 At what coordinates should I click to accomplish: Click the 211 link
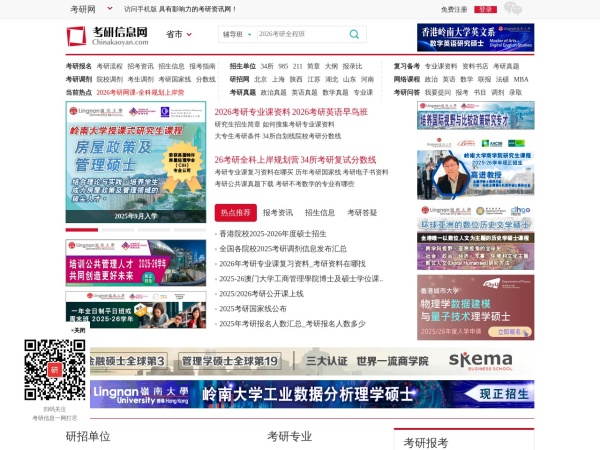point(298,66)
